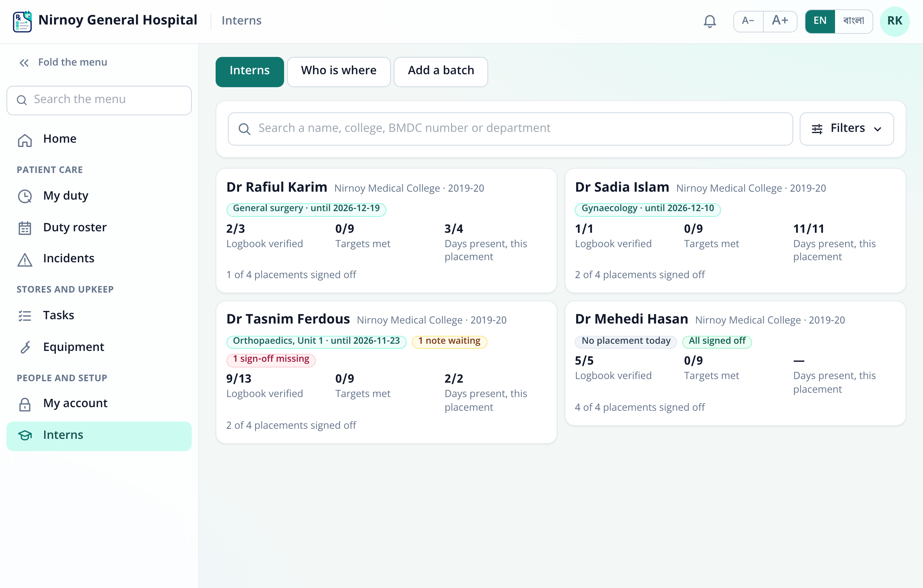This screenshot has width=923, height=588.
Task: Click the Equipment wrench icon
Action: [x=25, y=347]
